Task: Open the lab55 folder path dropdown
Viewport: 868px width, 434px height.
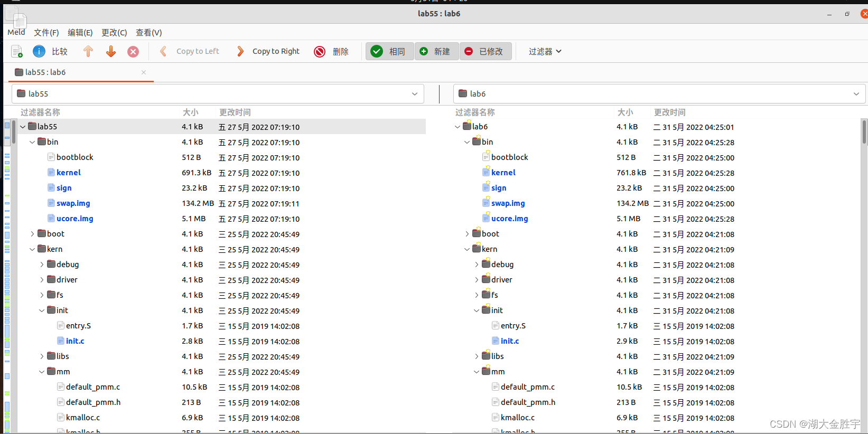Action: tap(415, 94)
